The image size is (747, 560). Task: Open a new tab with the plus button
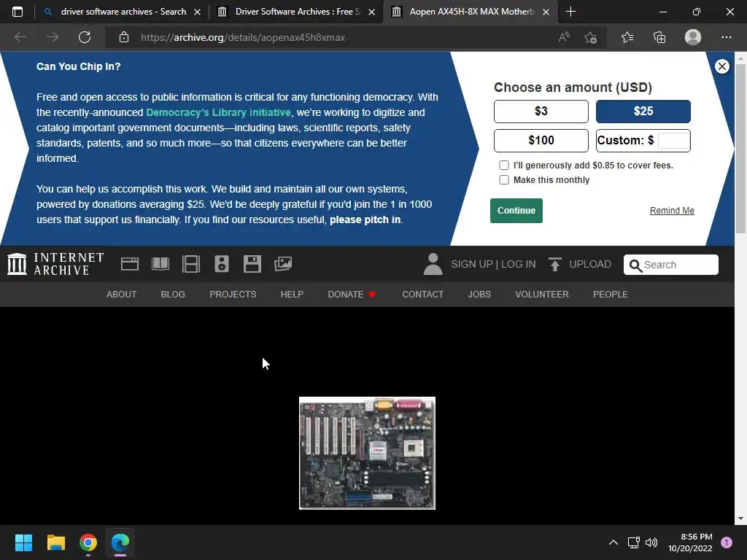pyautogui.click(x=570, y=12)
